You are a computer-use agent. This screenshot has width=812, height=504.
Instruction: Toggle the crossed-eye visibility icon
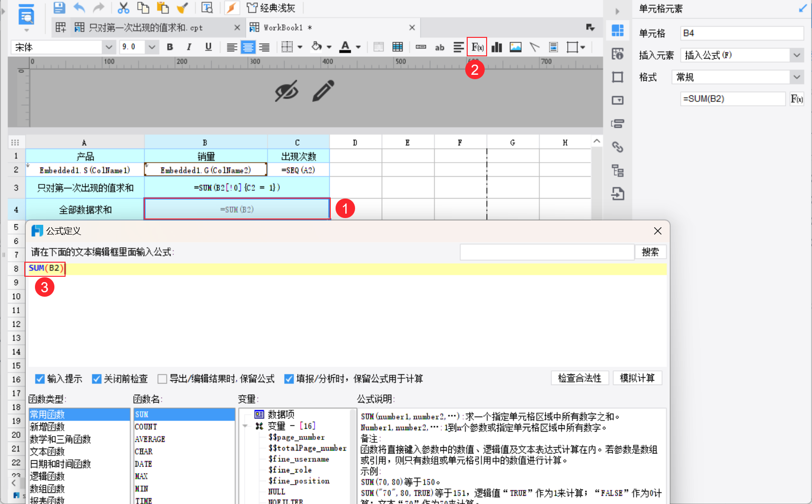pyautogui.click(x=287, y=91)
